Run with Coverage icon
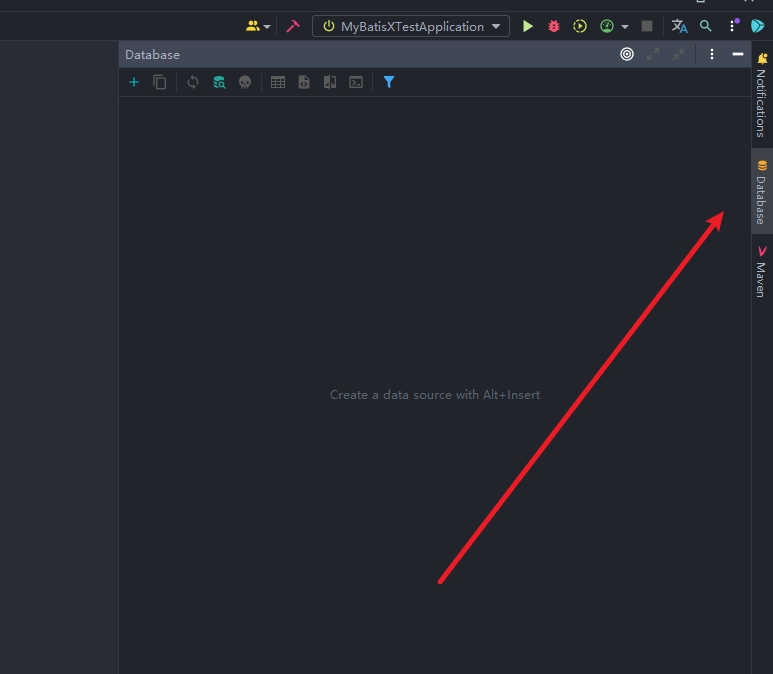The image size is (773, 674). pyautogui.click(x=580, y=26)
